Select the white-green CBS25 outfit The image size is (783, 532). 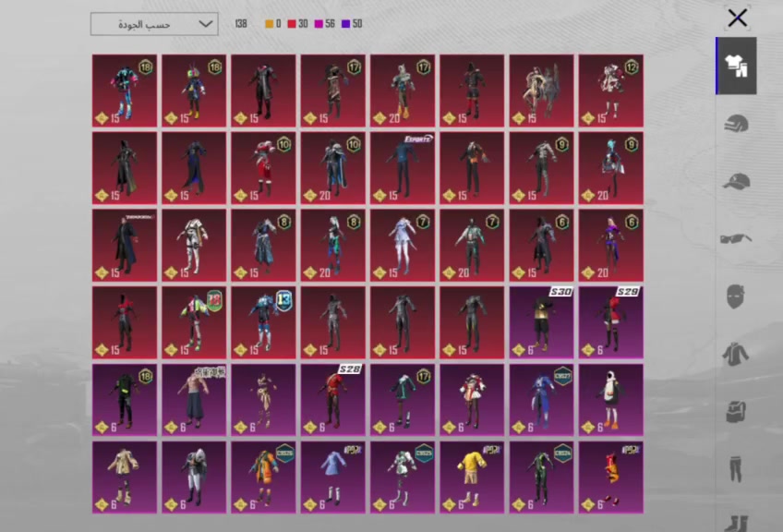pos(403,478)
